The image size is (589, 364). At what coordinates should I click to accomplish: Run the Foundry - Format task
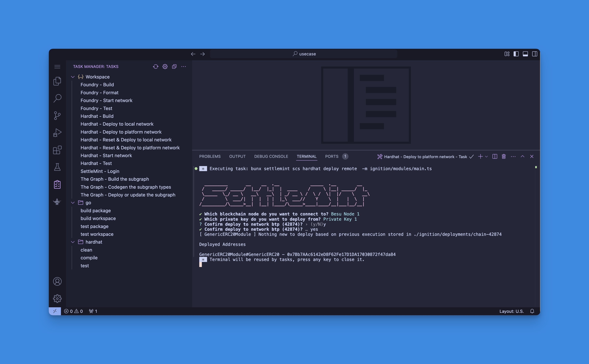click(99, 93)
